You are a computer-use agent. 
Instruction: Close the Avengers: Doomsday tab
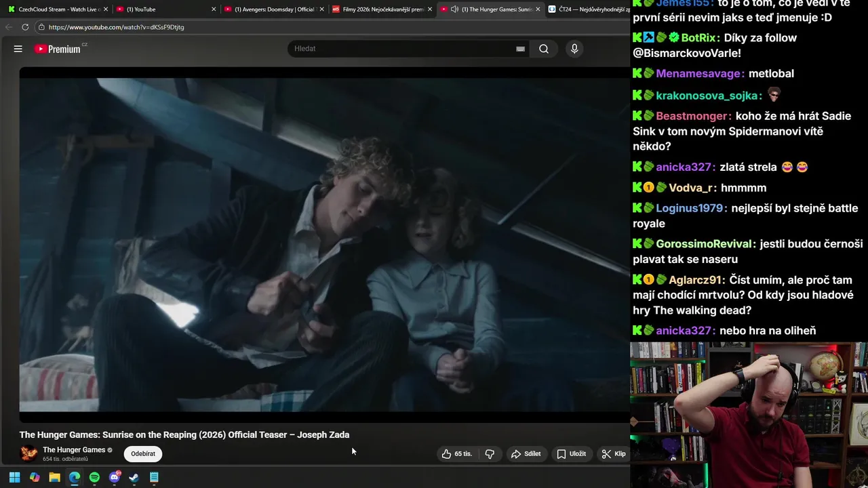[x=322, y=9]
